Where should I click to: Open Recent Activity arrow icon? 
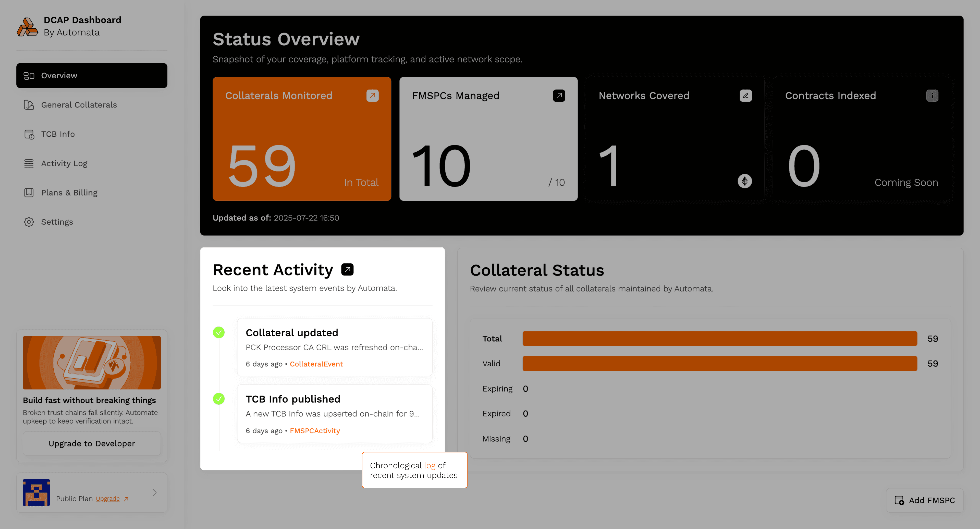[347, 269]
